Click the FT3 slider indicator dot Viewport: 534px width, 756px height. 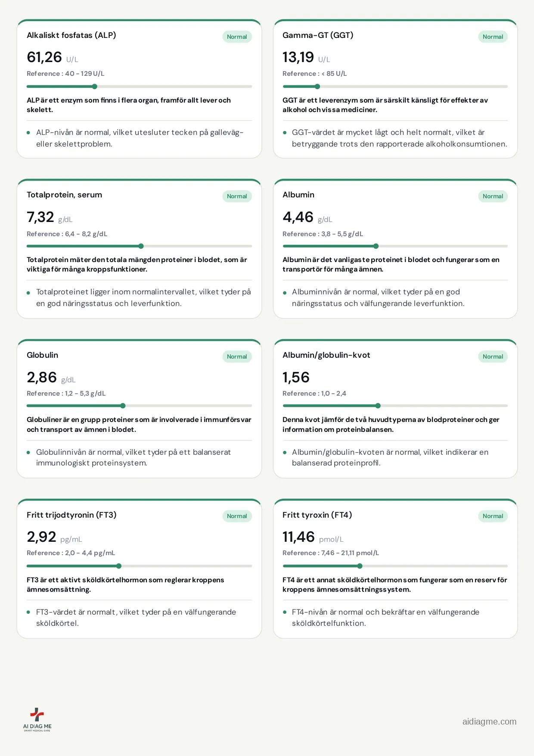[119, 566]
